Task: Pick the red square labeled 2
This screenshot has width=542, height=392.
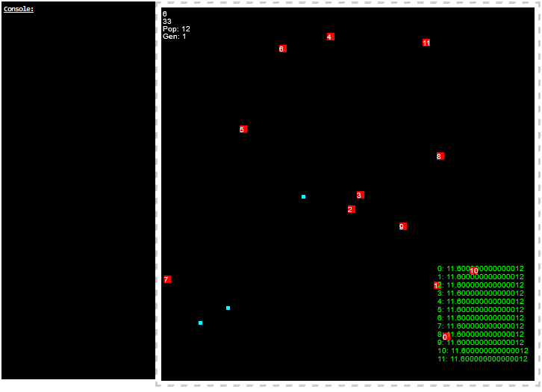Action: click(x=351, y=209)
